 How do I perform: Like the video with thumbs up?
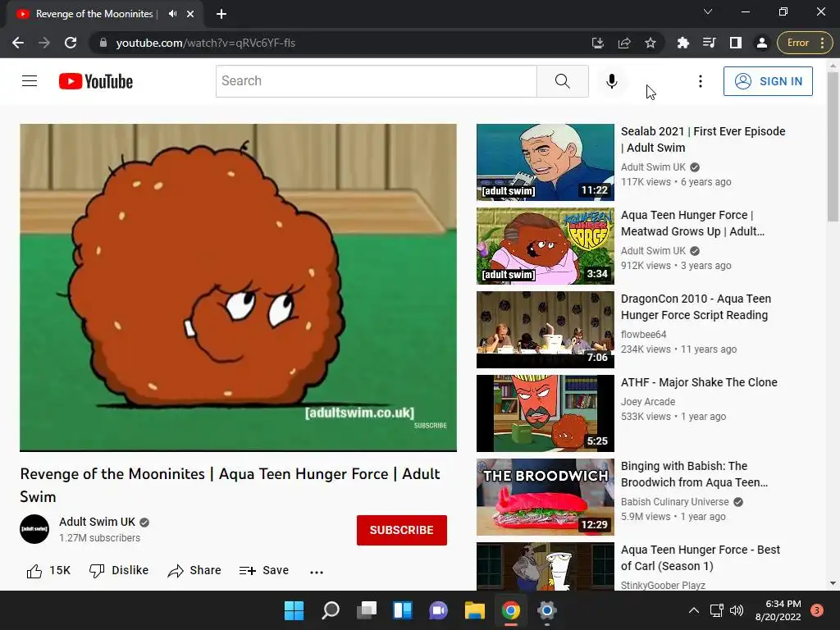tap(48, 571)
